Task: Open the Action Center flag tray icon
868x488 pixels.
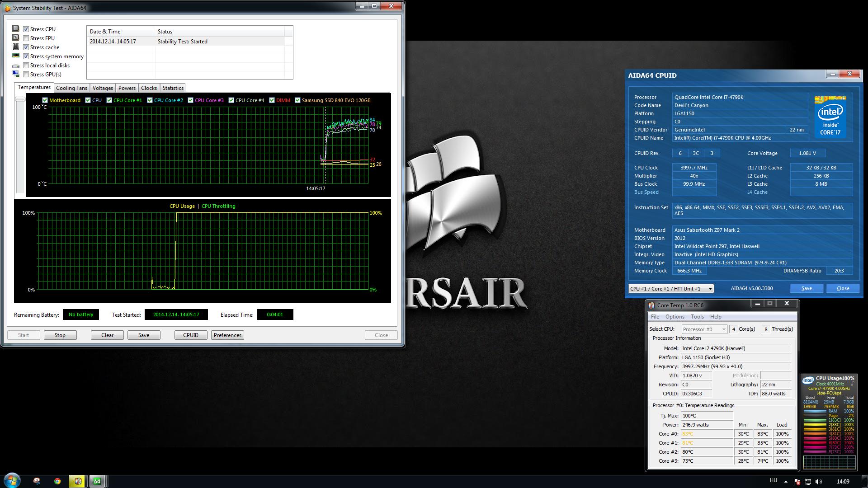Action: (x=797, y=482)
